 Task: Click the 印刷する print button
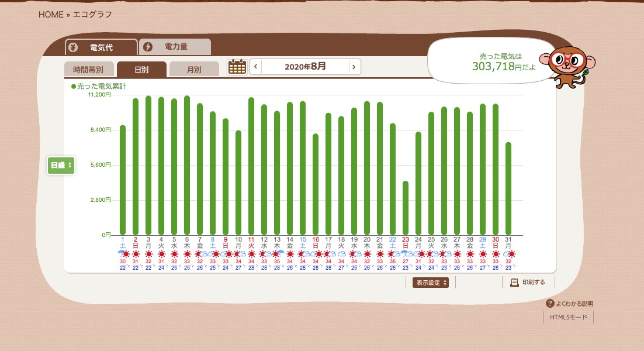click(x=528, y=283)
